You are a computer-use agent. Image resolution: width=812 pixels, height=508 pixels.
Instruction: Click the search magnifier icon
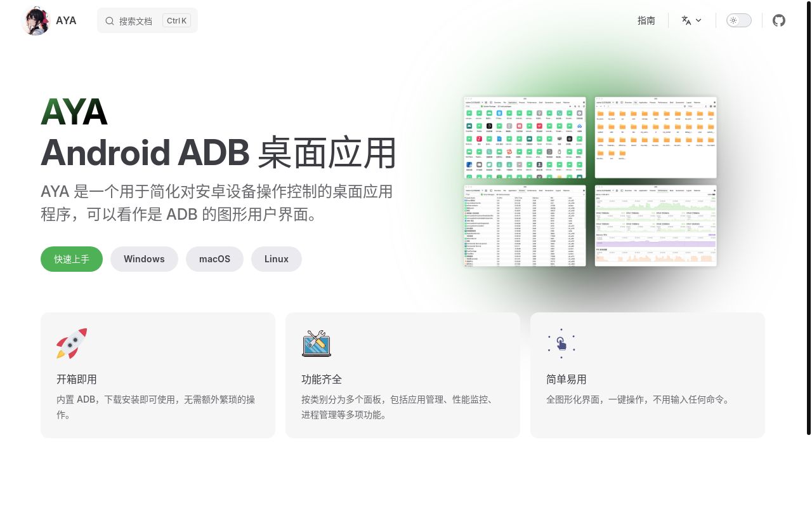[110, 20]
